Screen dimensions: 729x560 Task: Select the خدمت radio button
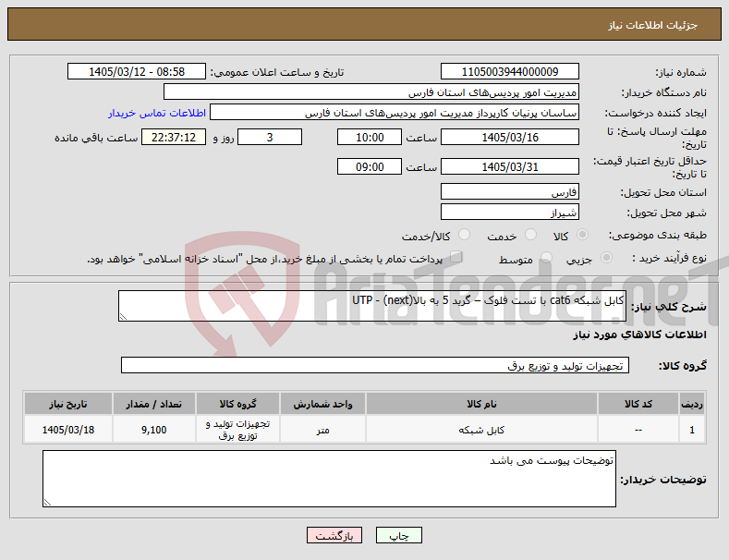click(x=530, y=235)
